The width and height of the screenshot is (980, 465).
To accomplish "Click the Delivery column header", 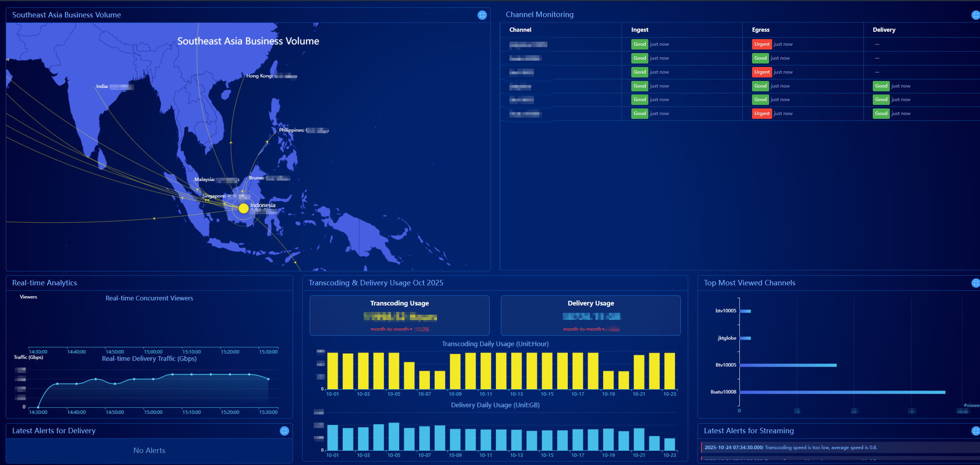I will pyautogui.click(x=884, y=30).
